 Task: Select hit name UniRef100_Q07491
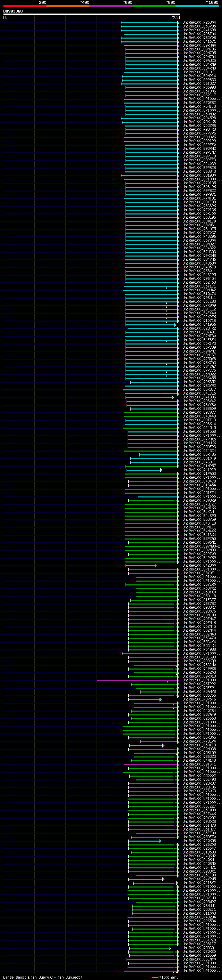click(x=199, y=332)
